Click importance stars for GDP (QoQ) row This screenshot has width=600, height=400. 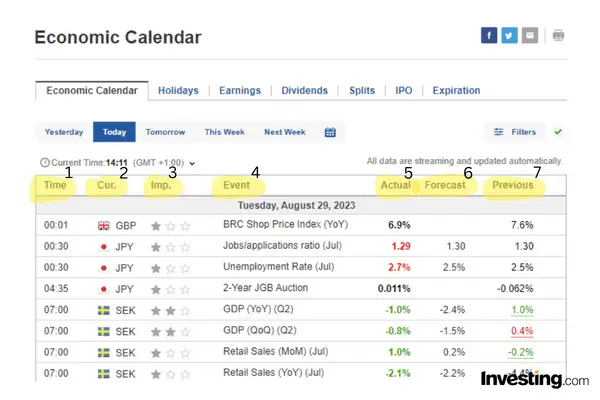point(170,332)
